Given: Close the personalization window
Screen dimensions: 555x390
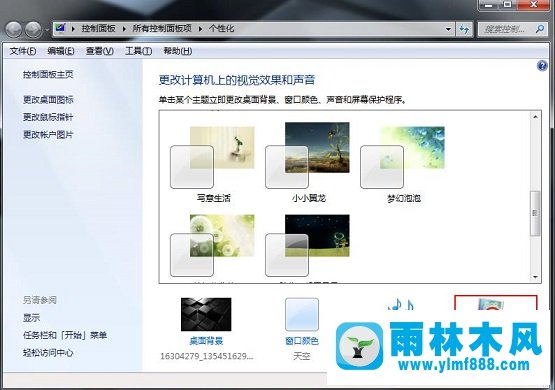Looking at the screenshot, I should pos(534,5).
